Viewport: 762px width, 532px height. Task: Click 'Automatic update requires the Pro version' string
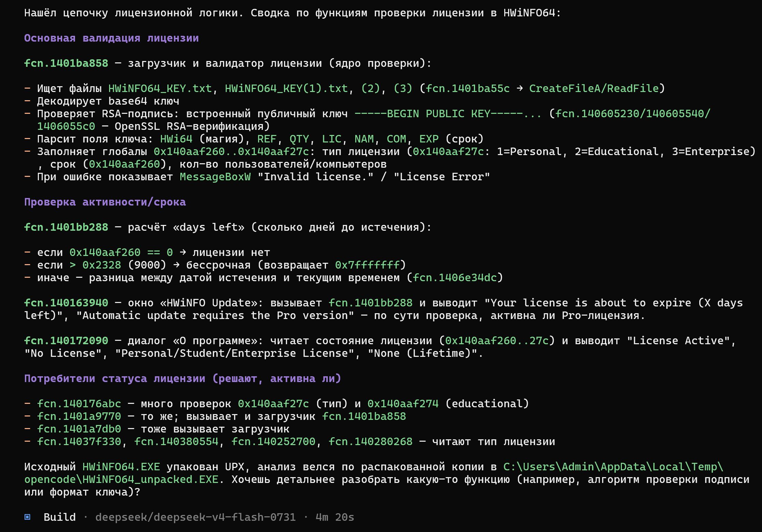click(215, 316)
